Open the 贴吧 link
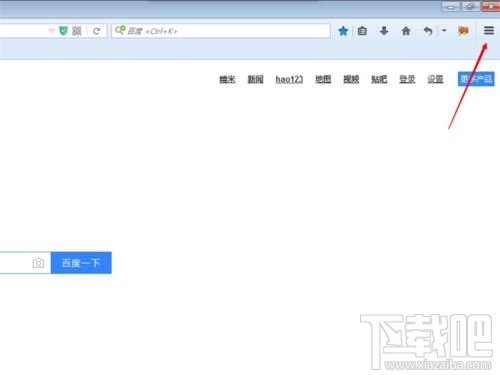This screenshot has height=375, width=500. coord(379,79)
